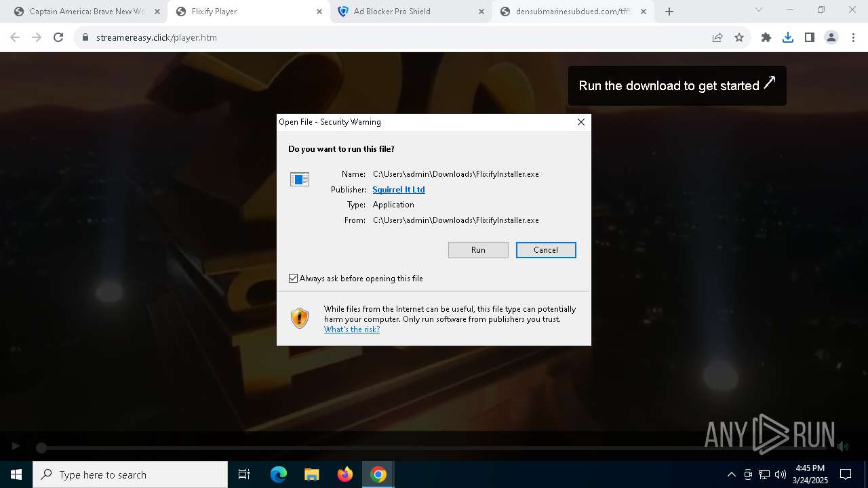The height and width of the screenshot is (488, 868).
Task: Open the Chrome extensions puzzle icon
Action: (x=766, y=37)
